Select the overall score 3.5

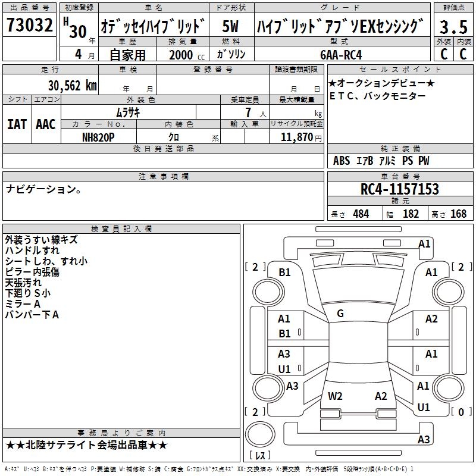(453, 27)
